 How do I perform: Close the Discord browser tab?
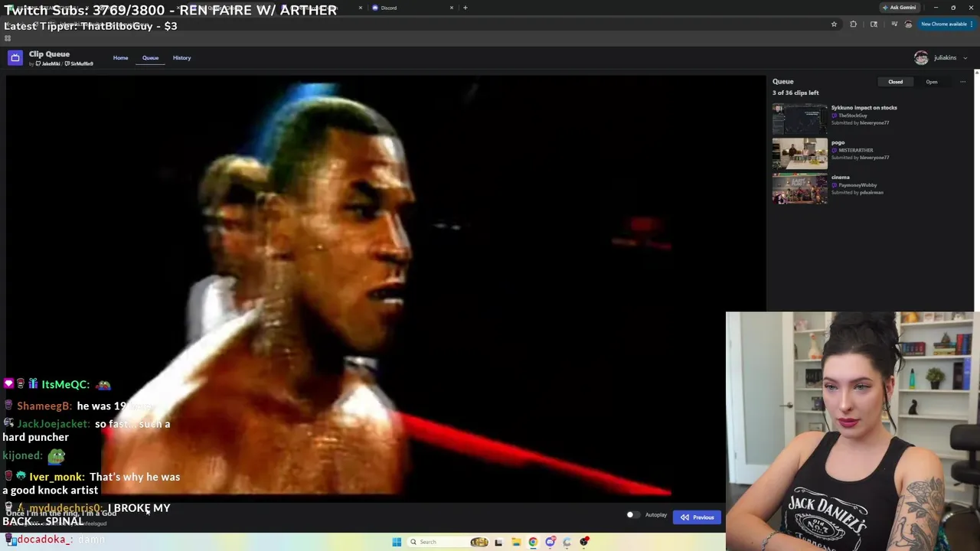452,8
